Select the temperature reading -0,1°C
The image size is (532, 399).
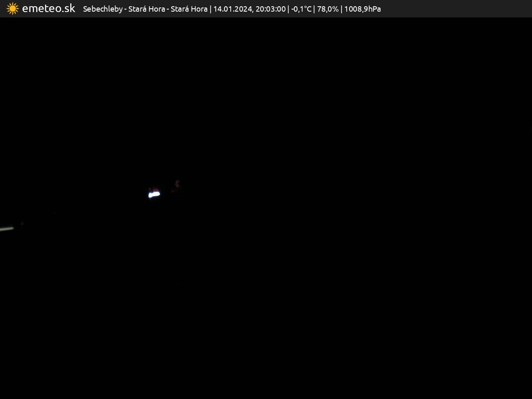coord(301,9)
